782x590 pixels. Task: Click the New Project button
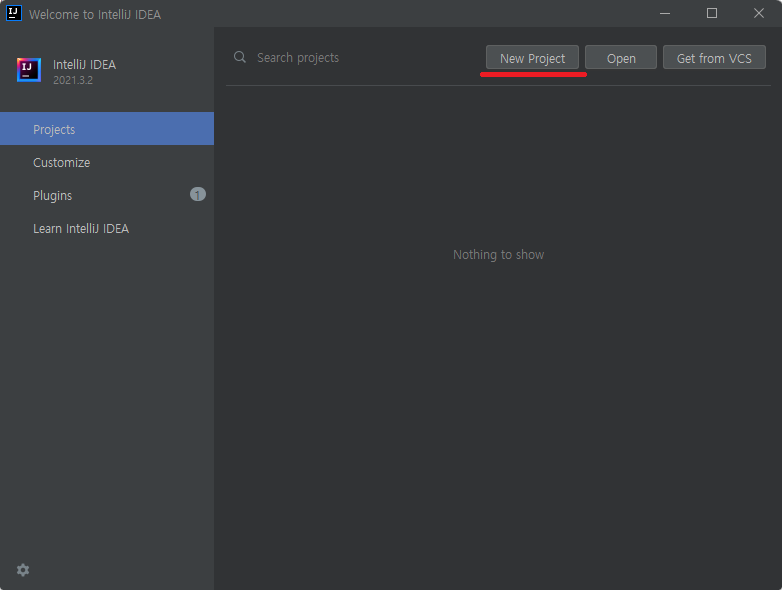pyautogui.click(x=532, y=58)
